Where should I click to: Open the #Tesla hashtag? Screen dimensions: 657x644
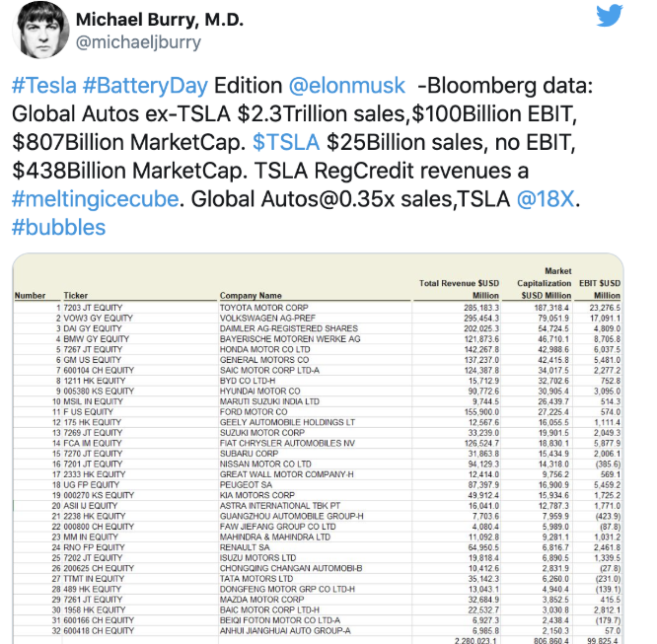[40, 87]
